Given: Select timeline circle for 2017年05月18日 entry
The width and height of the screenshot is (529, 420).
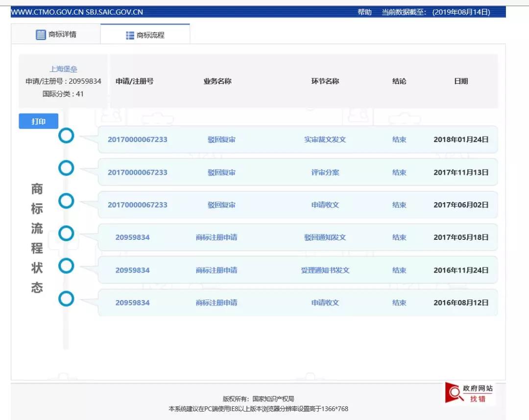Looking at the screenshot, I should [x=66, y=233].
